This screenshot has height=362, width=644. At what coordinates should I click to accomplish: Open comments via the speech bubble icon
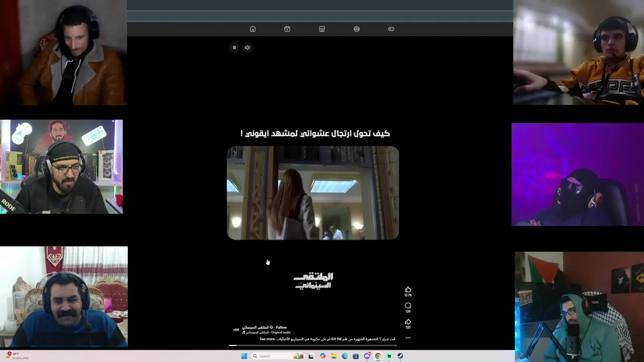(x=408, y=306)
